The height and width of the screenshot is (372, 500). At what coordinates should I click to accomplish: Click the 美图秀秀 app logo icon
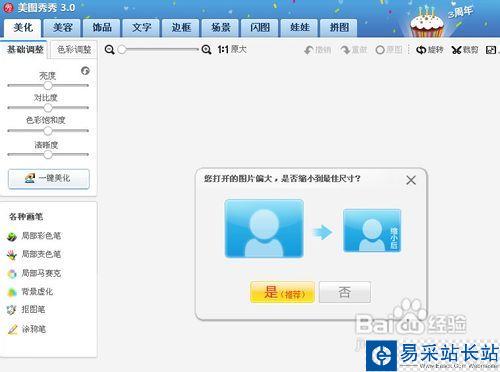click(x=8, y=7)
